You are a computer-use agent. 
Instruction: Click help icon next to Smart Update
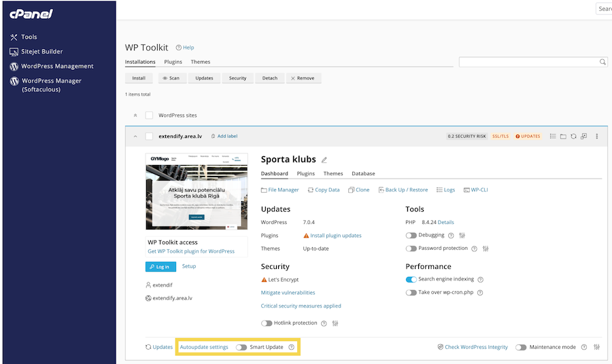(x=291, y=347)
